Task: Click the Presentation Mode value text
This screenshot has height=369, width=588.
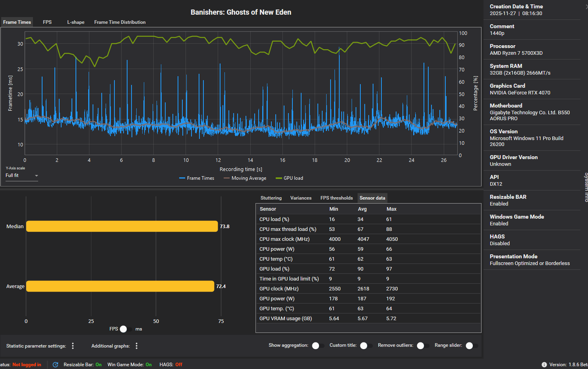Action: [530, 263]
